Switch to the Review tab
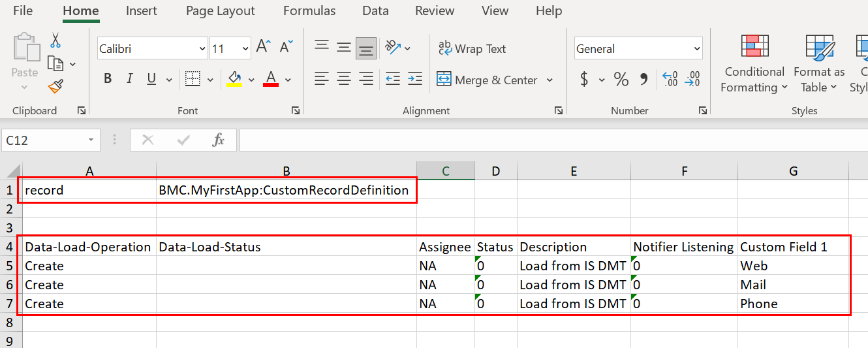The height and width of the screenshot is (348, 868). pos(435,10)
